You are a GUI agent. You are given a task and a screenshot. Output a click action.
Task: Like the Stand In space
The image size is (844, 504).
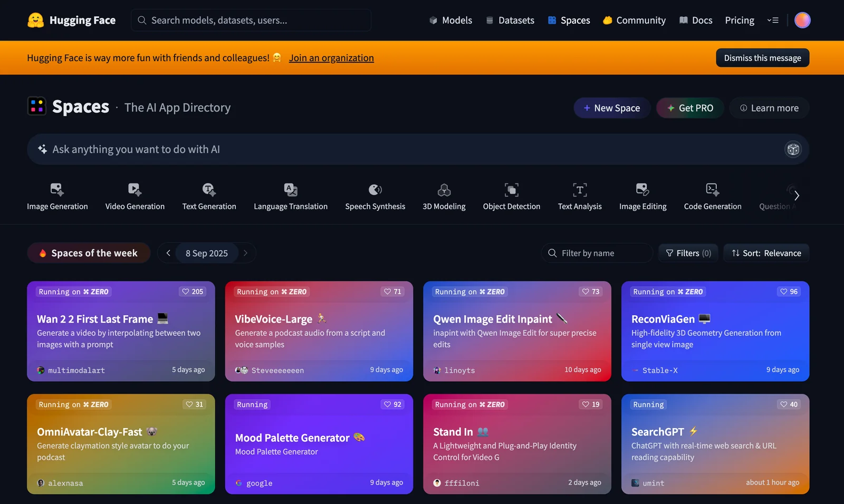tap(591, 404)
